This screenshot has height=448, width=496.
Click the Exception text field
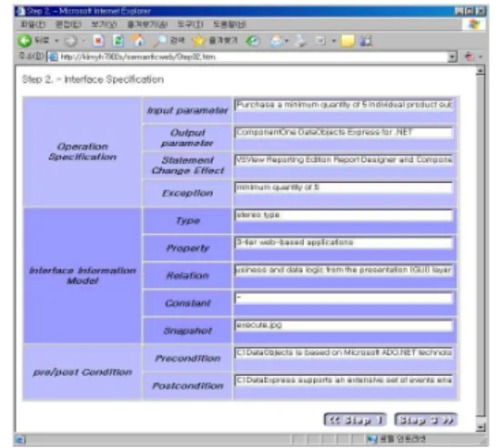[x=343, y=188]
